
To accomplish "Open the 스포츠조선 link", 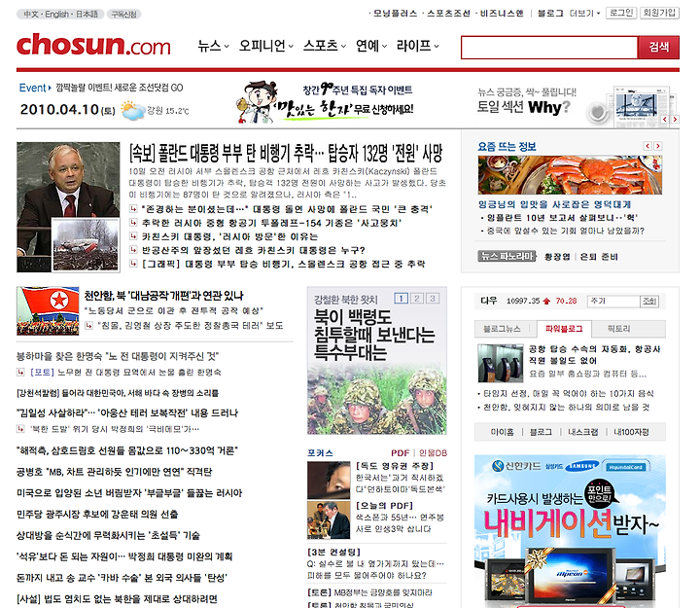I will [448, 14].
